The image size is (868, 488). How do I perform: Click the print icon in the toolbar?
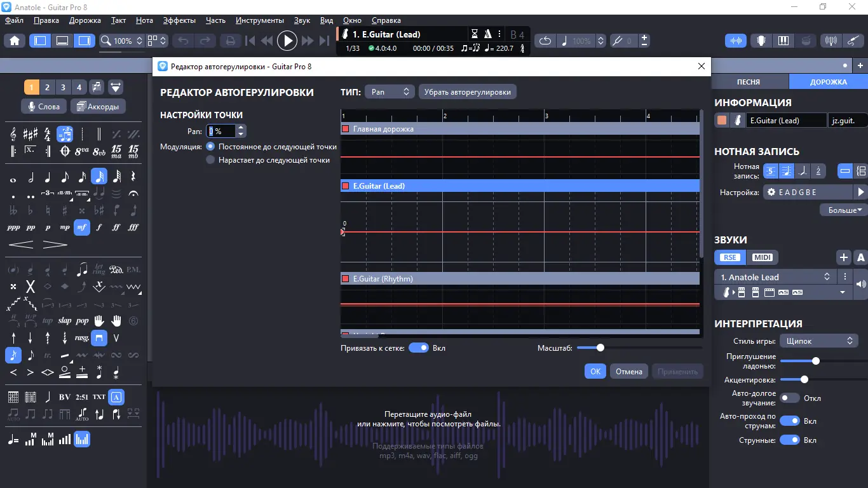[230, 41]
